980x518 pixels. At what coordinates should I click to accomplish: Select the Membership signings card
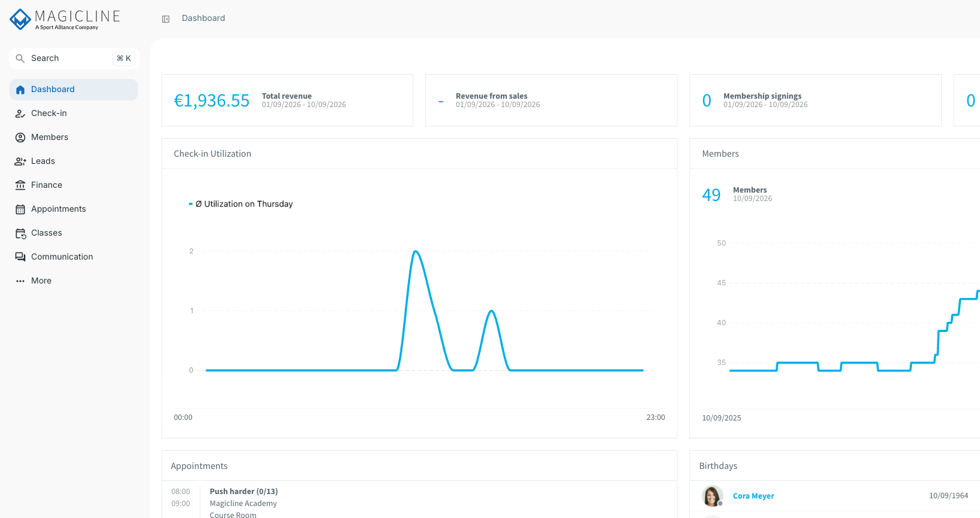point(815,100)
